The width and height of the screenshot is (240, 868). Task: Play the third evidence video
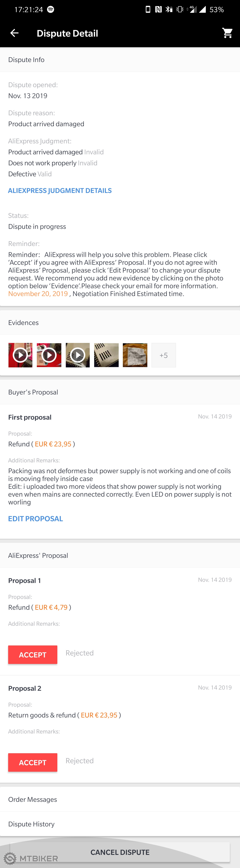coord(78,355)
